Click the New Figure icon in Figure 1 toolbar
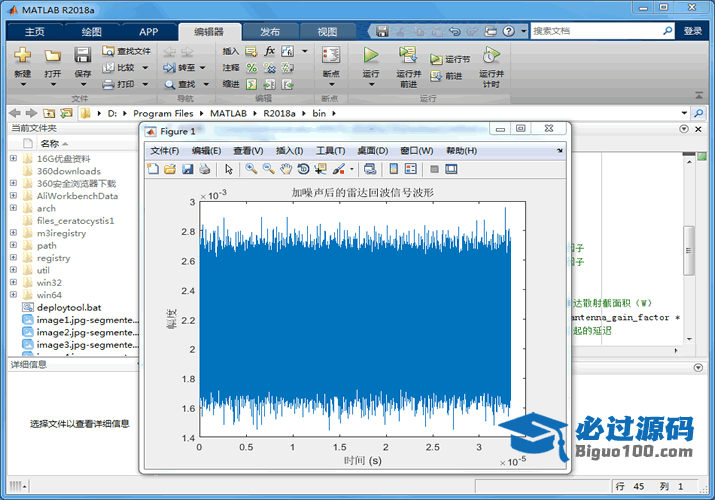This screenshot has height=500, width=715. click(153, 169)
